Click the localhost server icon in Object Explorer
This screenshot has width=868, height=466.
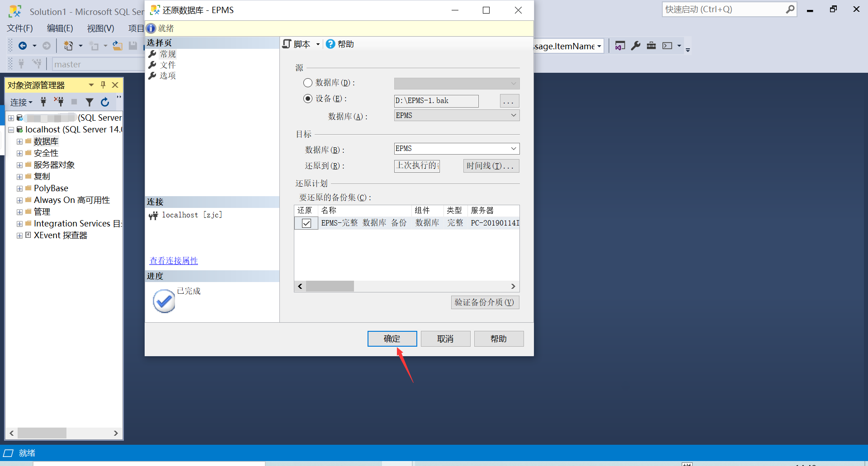(x=19, y=130)
